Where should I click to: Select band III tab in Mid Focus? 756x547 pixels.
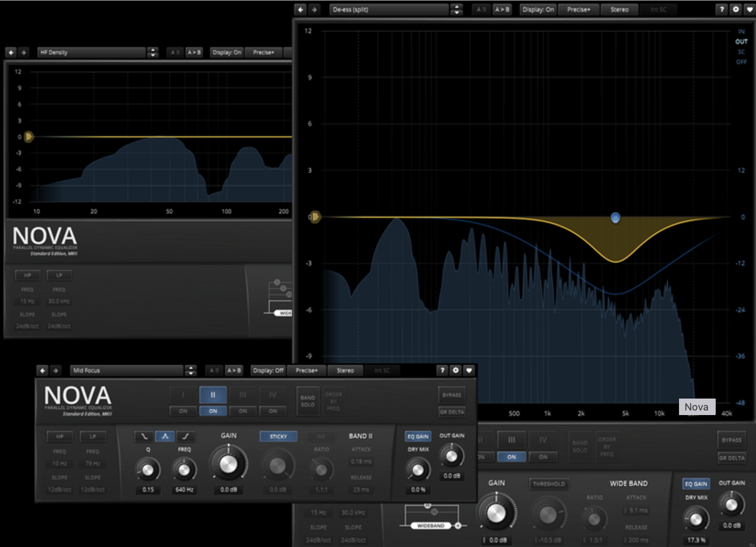coord(243,395)
